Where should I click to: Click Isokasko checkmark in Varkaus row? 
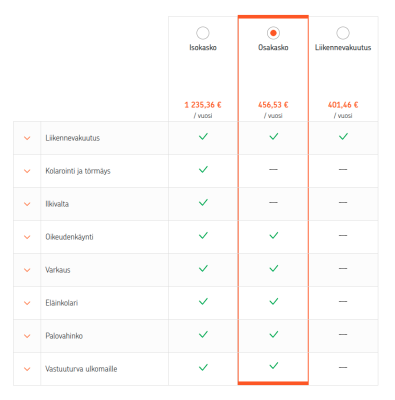[x=203, y=268]
